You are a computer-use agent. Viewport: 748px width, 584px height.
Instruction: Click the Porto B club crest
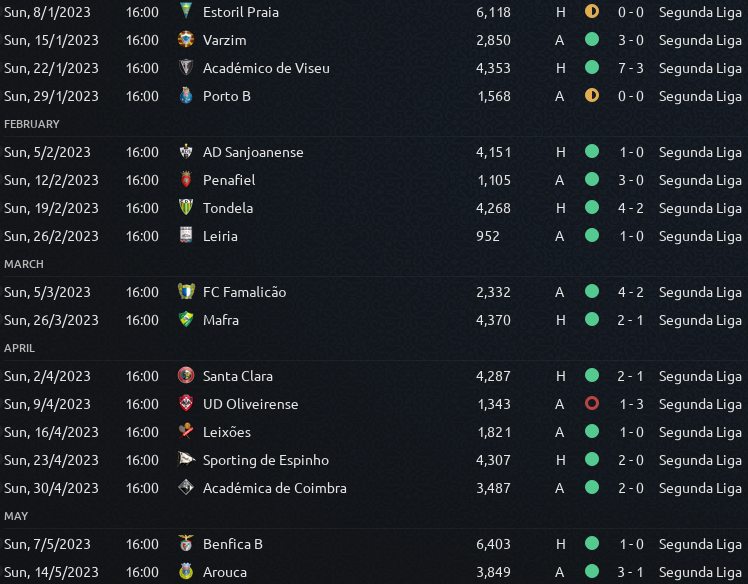point(186,96)
